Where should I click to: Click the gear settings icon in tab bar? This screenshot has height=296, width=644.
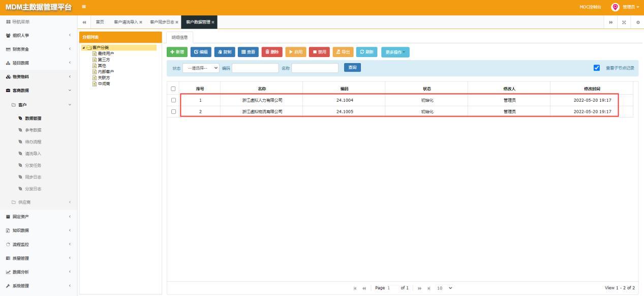coord(637,22)
